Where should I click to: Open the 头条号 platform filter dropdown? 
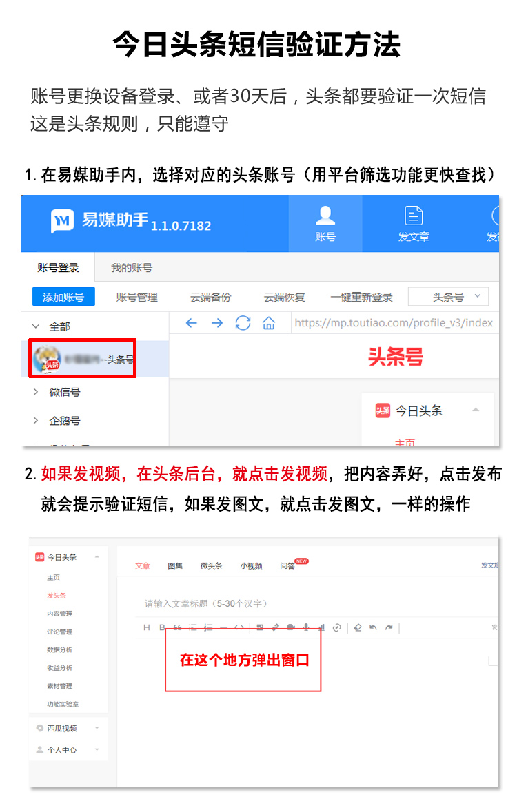click(449, 297)
